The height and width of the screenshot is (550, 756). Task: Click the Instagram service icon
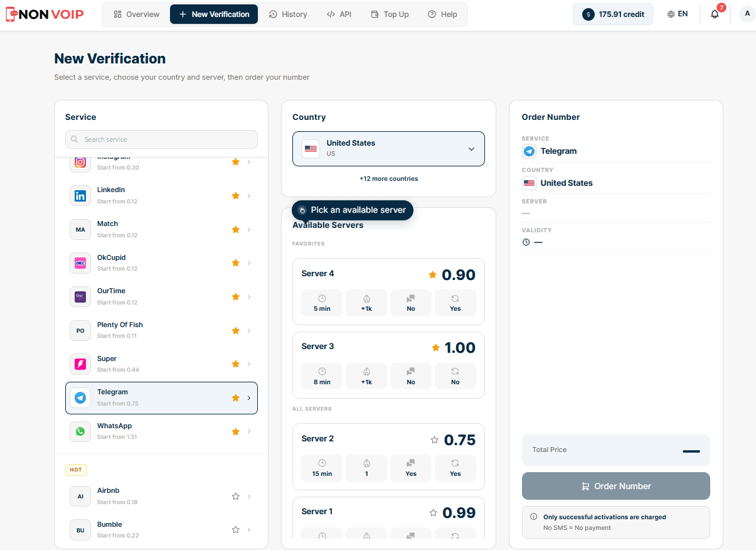(x=80, y=163)
